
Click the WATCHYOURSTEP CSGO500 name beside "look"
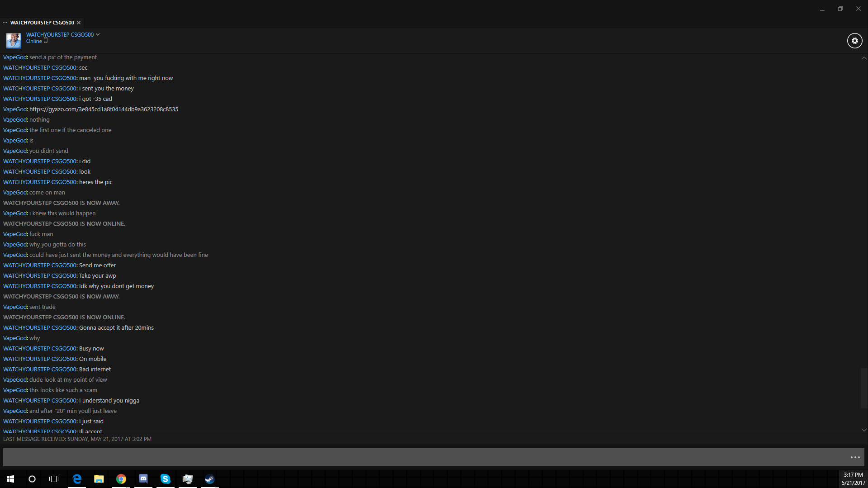click(x=40, y=172)
